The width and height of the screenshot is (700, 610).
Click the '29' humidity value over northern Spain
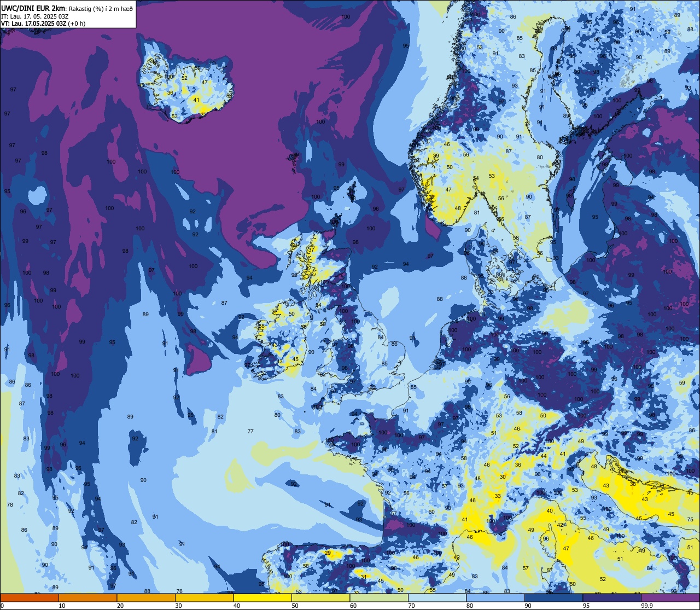coord(328,553)
